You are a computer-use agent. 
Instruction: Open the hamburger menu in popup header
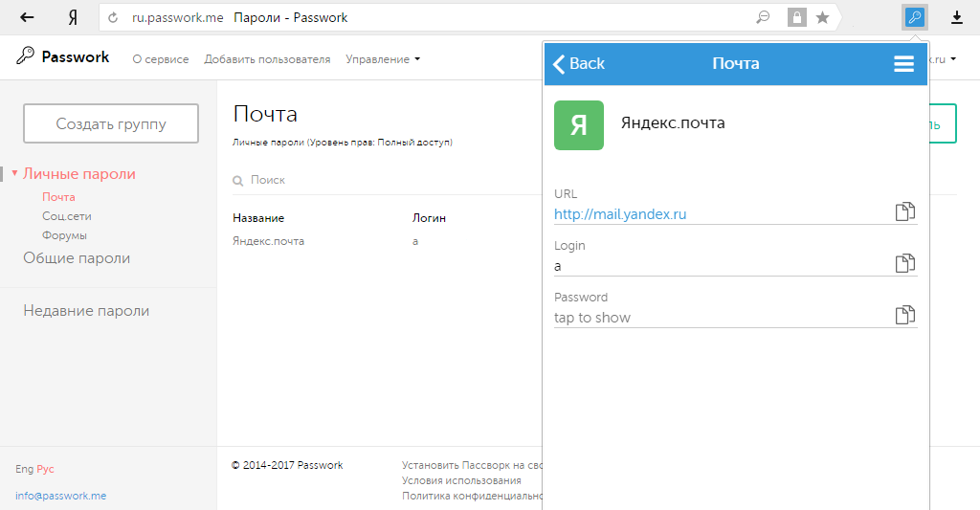click(x=903, y=64)
